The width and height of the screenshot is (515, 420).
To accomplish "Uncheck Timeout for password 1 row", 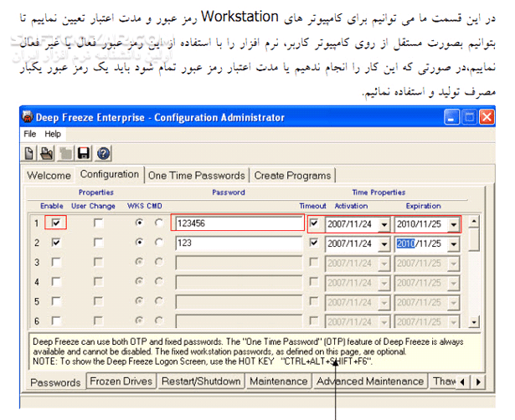I will pos(313,223).
